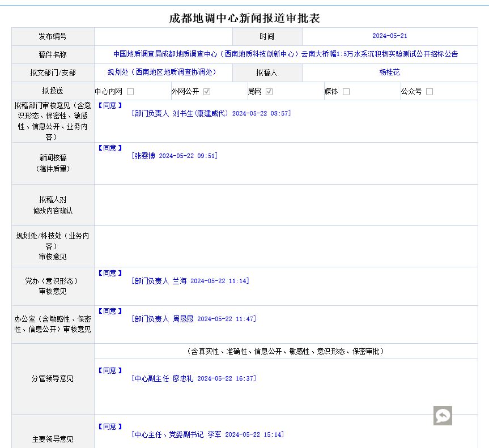Click the 稿件名称 label cell
Screen dimensions: 489x448
53,54
